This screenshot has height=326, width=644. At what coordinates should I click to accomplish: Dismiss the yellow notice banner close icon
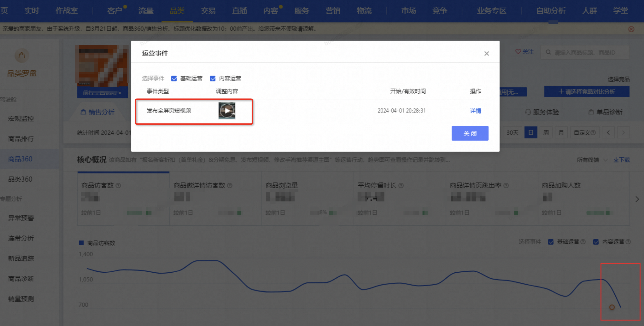coord(631,29)
